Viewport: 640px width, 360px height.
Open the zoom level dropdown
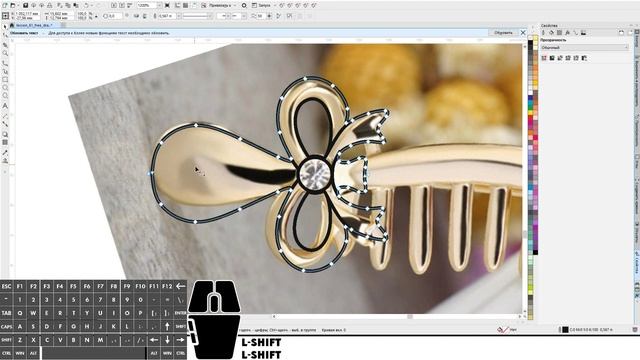pos(159,5)
